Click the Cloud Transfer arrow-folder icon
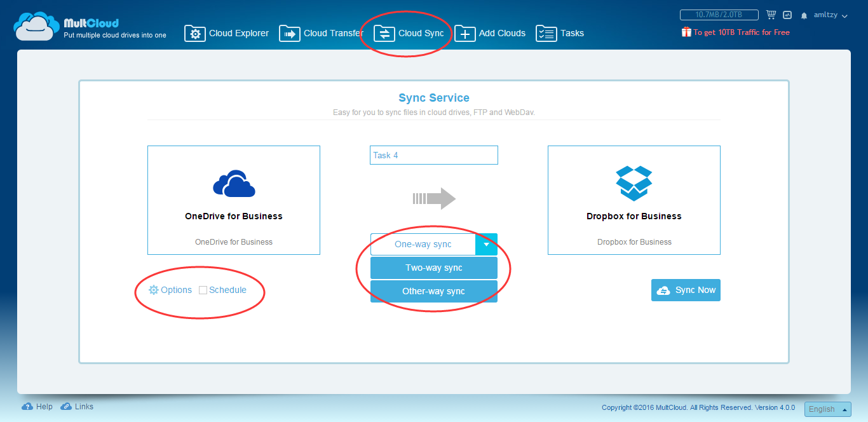The width and height of the screenshot is (868, 422). 290,33
